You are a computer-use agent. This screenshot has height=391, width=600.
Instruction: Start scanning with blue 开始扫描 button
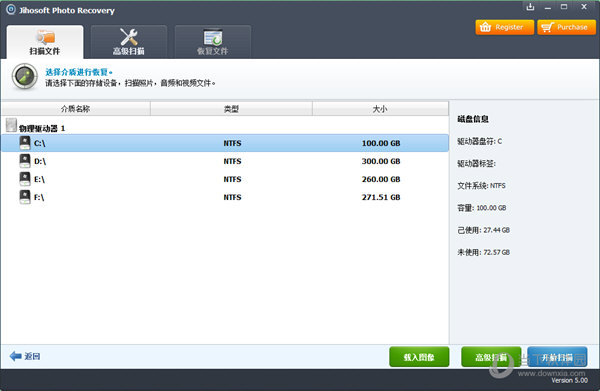click(x=557, y=357)
